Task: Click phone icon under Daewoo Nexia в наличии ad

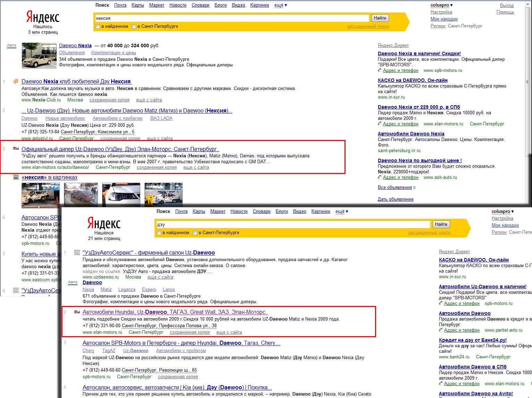Action: pos(380,71)
